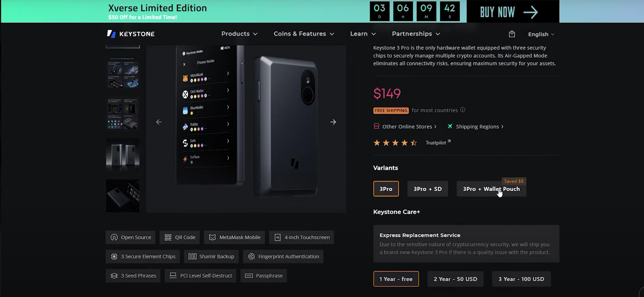Open the Partnerships menu
The height and width of the screenshot is (297, 644).
[x=416, y=34]
